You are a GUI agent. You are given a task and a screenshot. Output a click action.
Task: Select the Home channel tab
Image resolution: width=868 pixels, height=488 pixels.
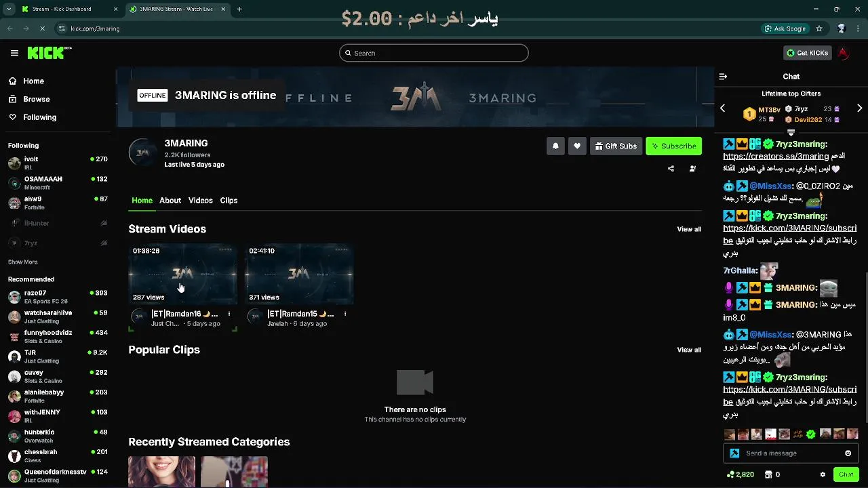coord(142,201)
